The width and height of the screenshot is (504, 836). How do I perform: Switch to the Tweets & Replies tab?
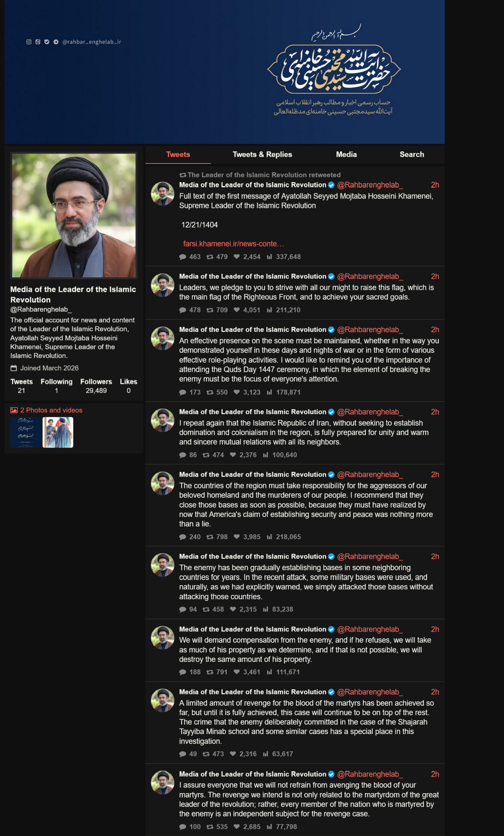point(262,154)
